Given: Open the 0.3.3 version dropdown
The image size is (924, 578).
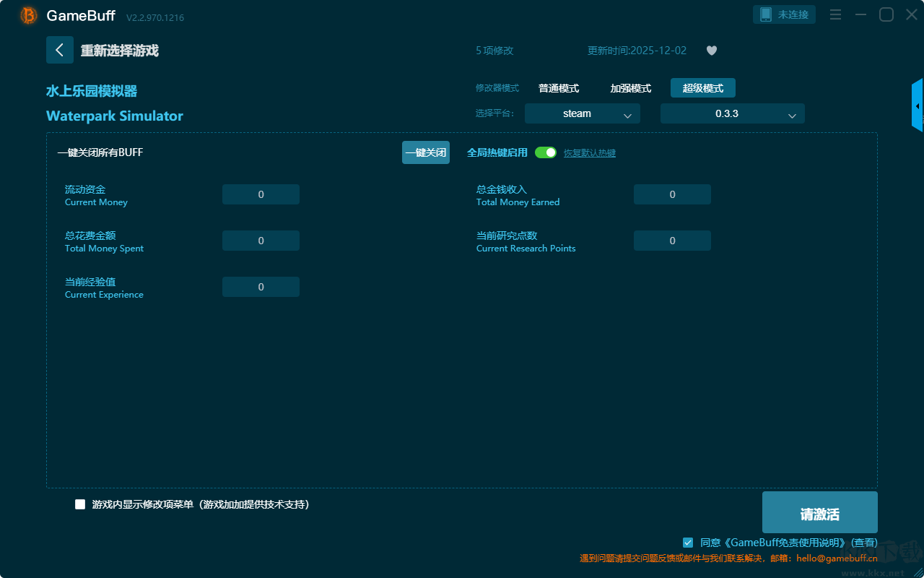Looking at the screenshot, I should pyautogui.click(x=732, y=113).
